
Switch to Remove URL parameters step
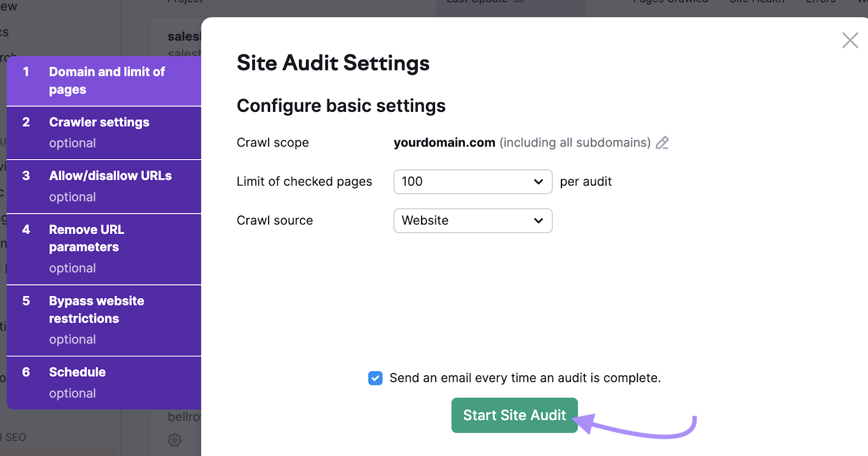(104, 249)
